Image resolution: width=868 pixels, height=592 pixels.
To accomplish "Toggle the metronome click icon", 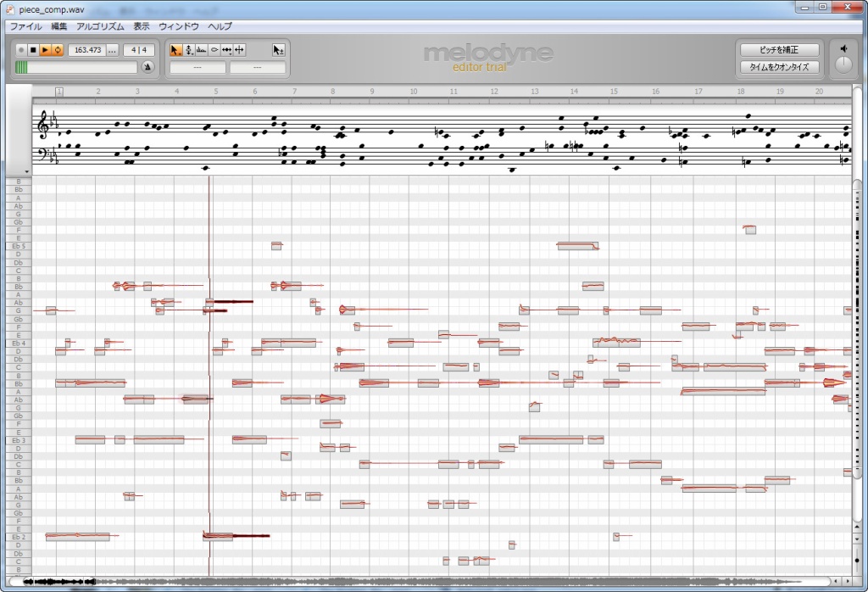I will 147,67.
